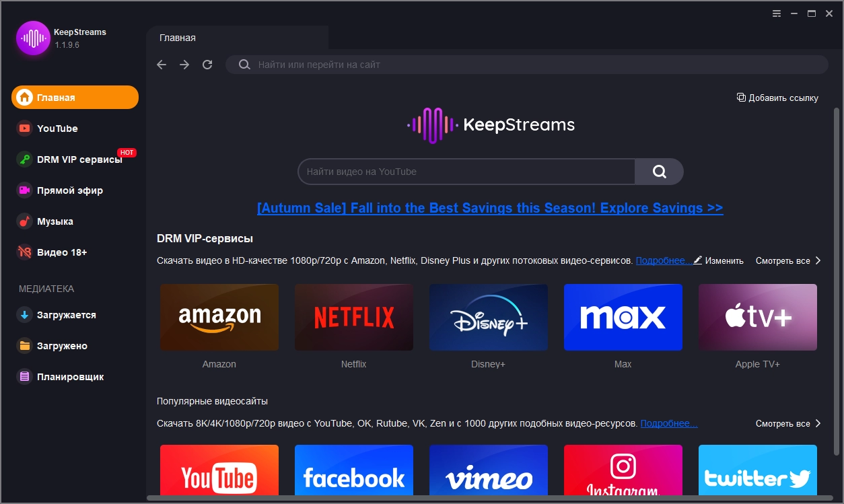Click the KeepStreams center logo
Image resolution: width=844 pixels, height=504 pixels.
(491, 125)
